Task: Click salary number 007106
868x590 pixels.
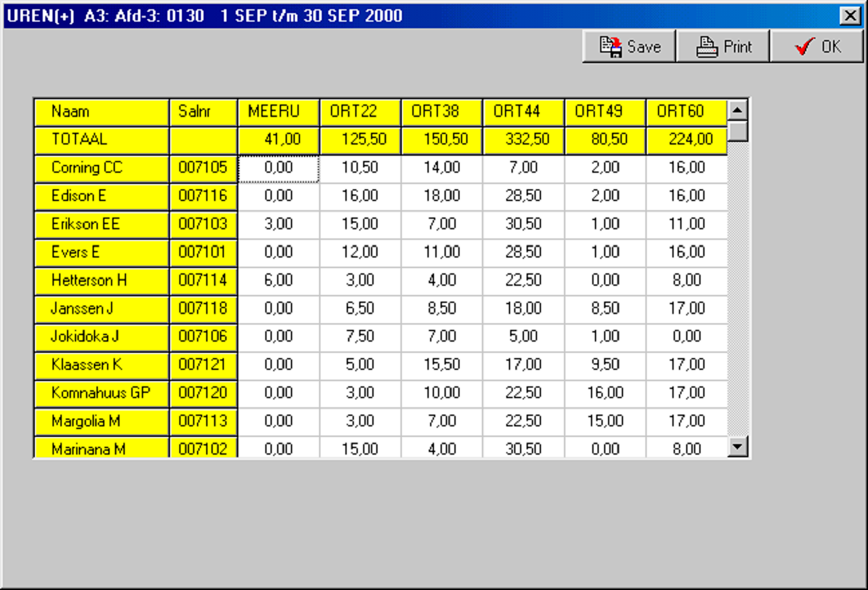Action: [204, 337]
